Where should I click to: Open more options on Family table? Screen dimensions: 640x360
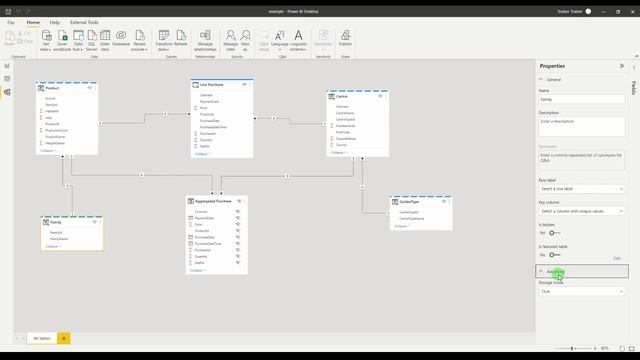[x=100, y=222]
